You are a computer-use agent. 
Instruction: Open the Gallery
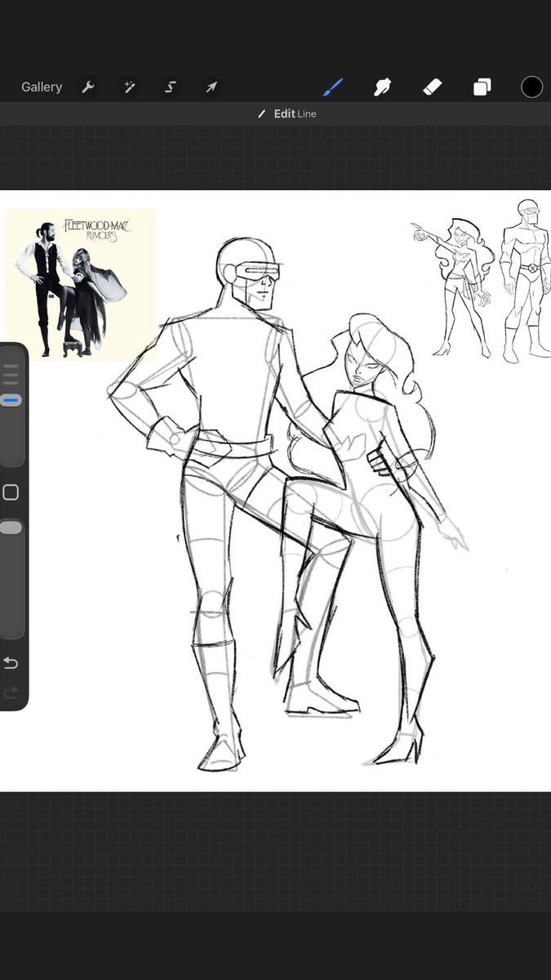(42, 87)
